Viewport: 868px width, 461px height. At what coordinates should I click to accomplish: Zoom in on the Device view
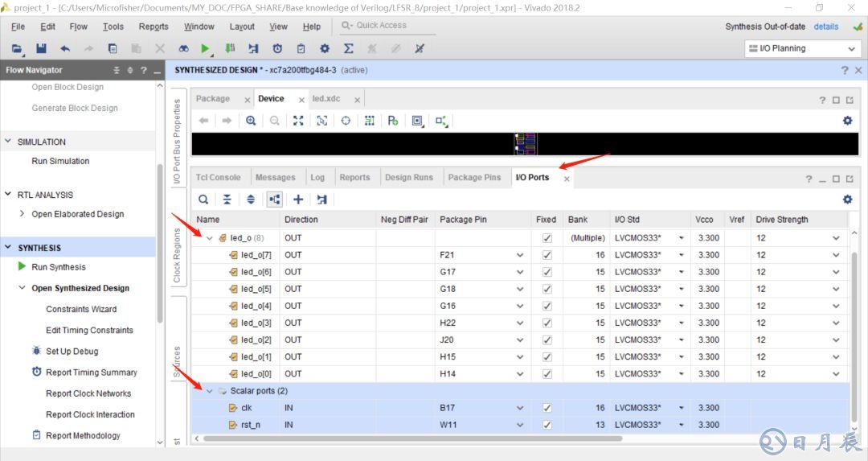coord(251,121)
